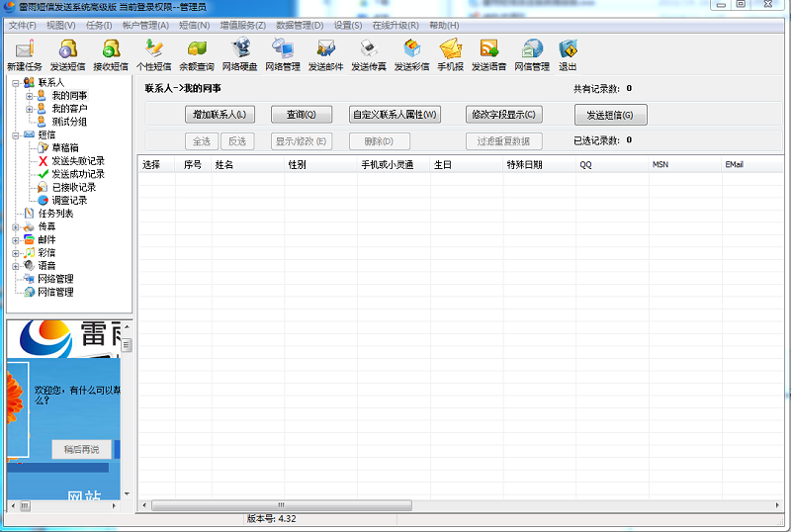
Task: Select 网信管理 in the sidebar tree
Action: (x=56, y=292)
